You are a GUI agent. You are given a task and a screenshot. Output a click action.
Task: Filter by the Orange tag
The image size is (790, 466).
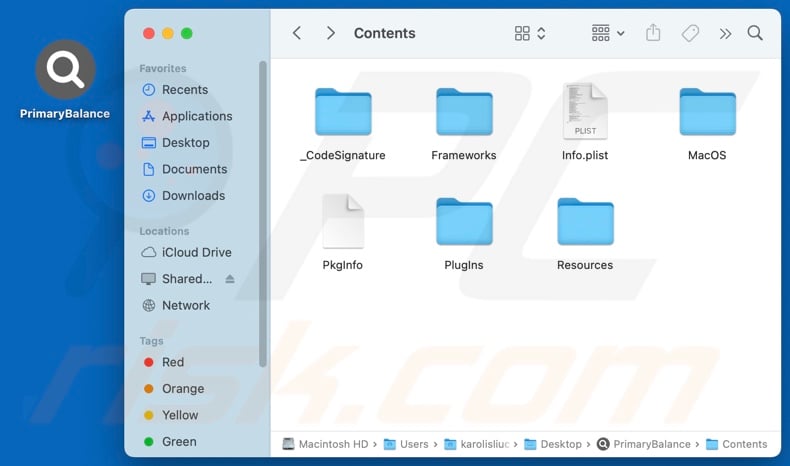click(x=174, y=389)
